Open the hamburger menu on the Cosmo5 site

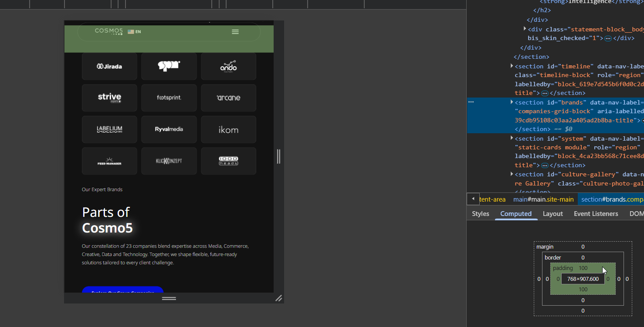[x=235, y=32]
